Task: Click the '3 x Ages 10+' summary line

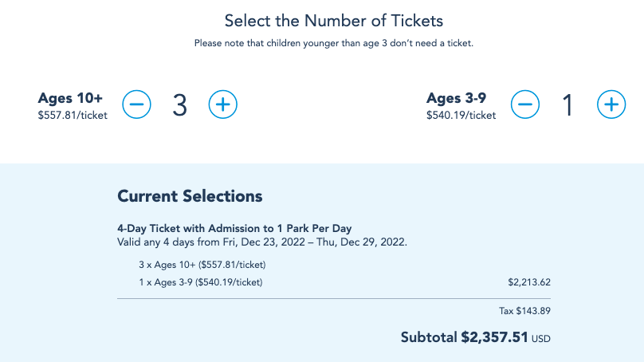Action: coord(202,264)
